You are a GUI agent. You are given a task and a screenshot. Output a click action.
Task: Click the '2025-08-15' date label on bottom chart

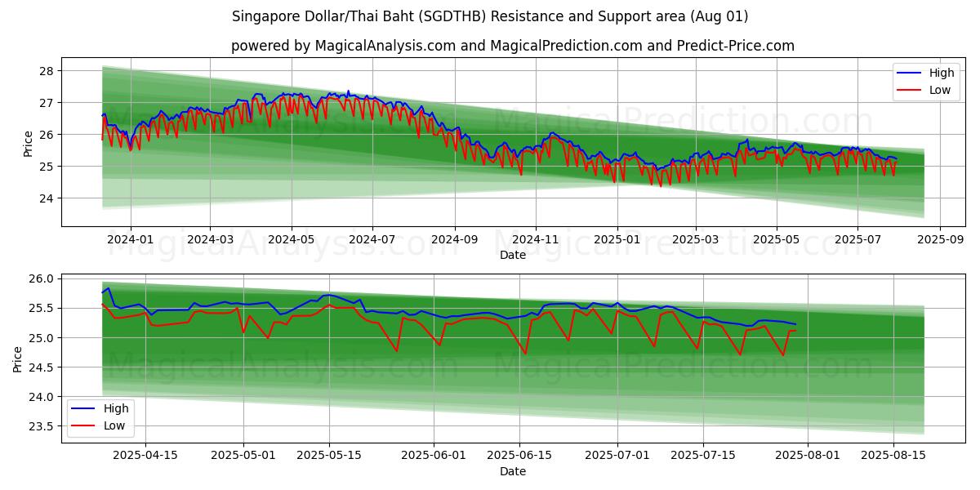893,456
